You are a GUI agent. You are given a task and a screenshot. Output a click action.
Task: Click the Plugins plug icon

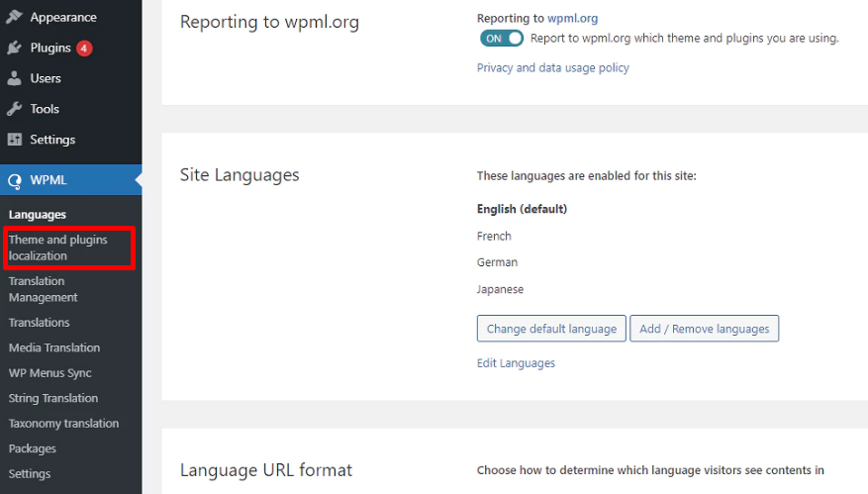(15, 48)
